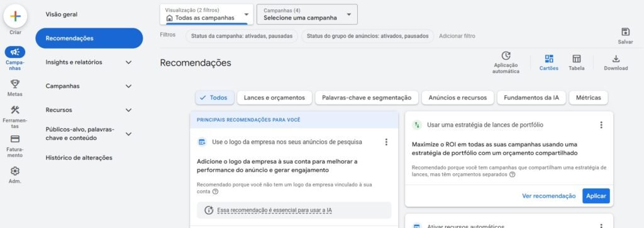644x228 pixels.
Task: Click the Aplicar button
Action: pyautogui.click(x=596, y=196)
